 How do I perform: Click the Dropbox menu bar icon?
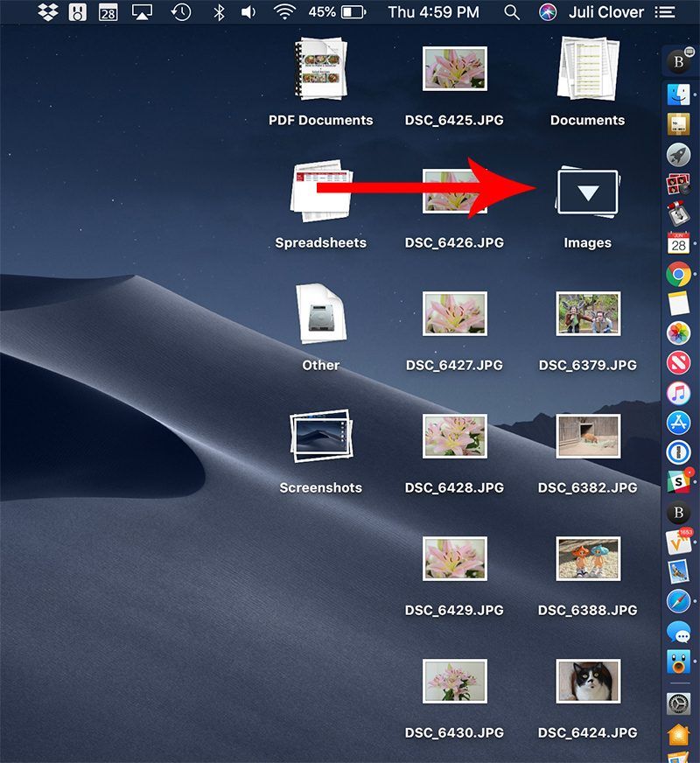click(x=48, y=12)
